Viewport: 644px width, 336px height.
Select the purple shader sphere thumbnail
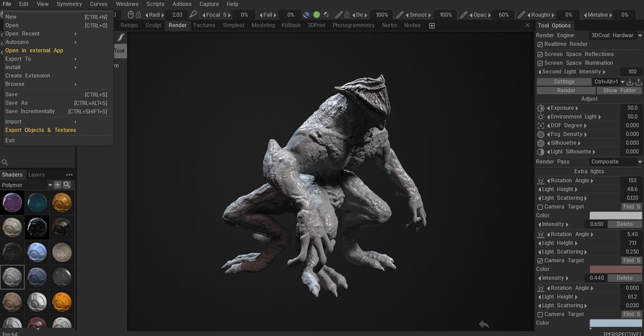(x=12, y=203)
